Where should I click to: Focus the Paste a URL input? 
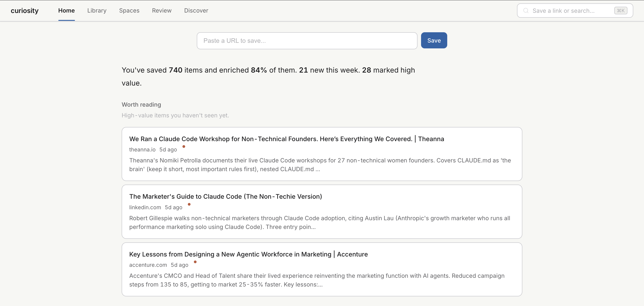[x=307, y=41]
